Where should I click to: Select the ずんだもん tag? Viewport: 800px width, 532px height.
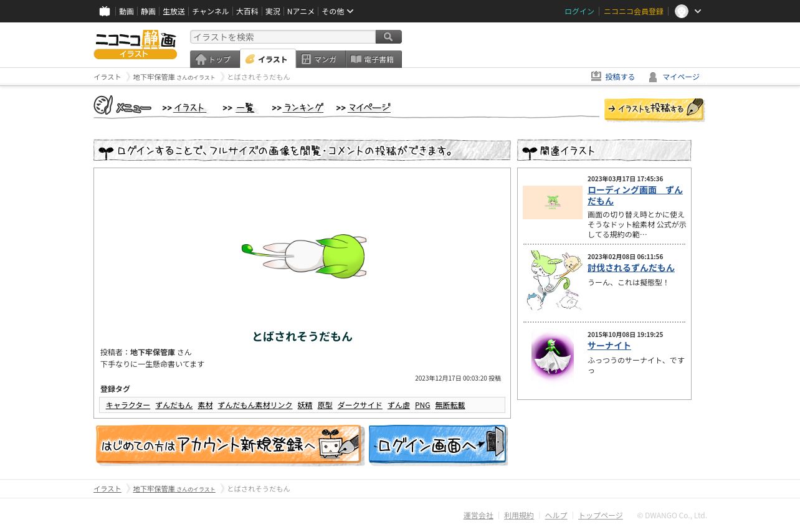click(174, 405)
